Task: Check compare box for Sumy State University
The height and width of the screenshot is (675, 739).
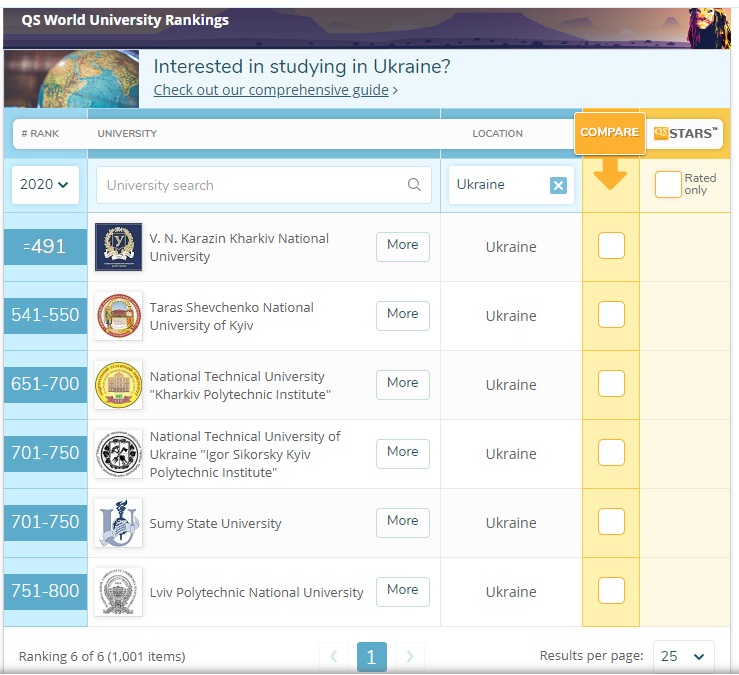Action: pyautogui.click(x=611, y=521)
